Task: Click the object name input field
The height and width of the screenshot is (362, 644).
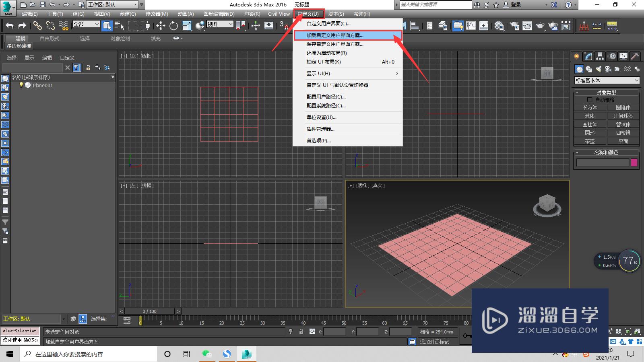Action: pyautogui.click(x=603, y=162)
